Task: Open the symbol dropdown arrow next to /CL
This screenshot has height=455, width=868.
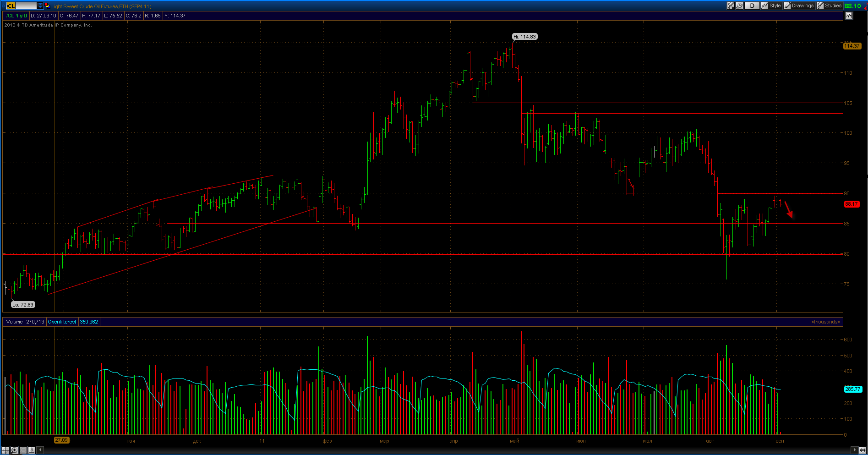Action: [40, 6]
